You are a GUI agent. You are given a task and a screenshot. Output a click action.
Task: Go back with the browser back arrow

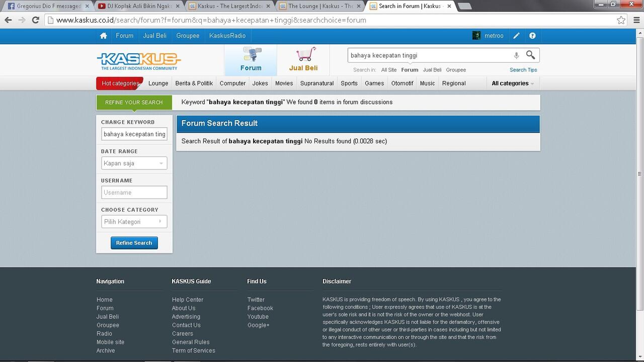tap(8, 20)
